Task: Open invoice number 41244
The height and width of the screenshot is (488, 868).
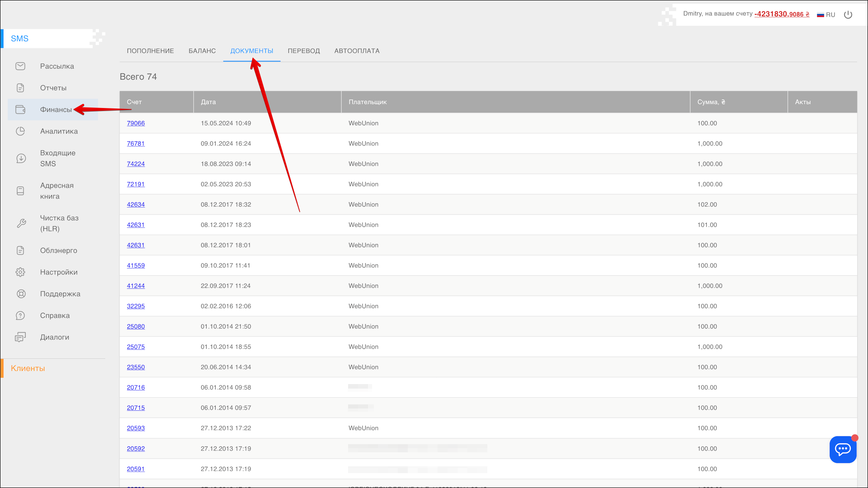Action: click(136, 286)
